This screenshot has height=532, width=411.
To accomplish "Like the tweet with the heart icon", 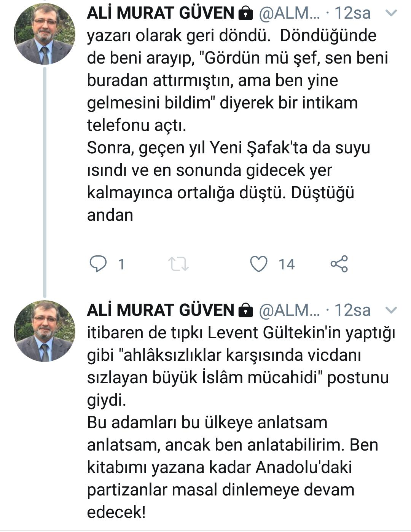I will pyautogui.click(x=258, y=263).
